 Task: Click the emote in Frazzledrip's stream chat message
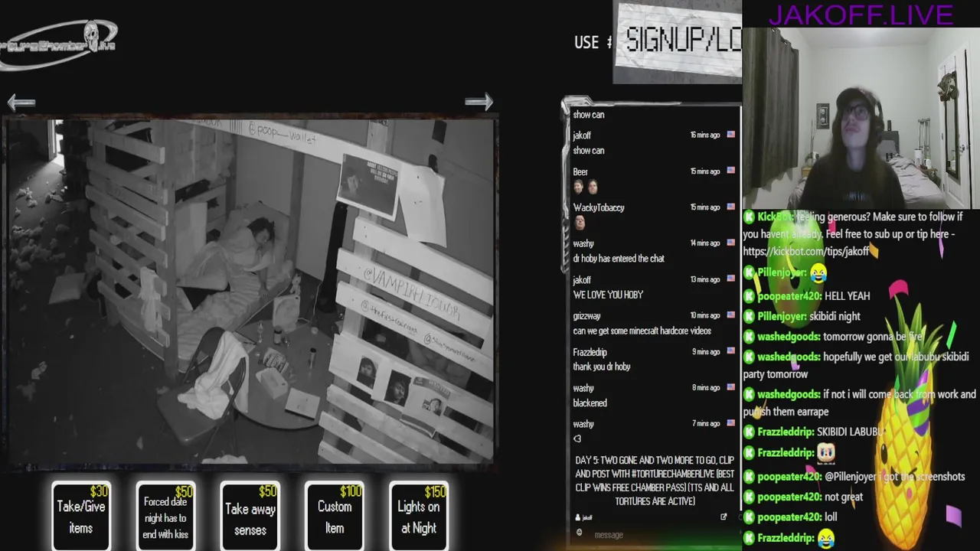pos(825,452)
